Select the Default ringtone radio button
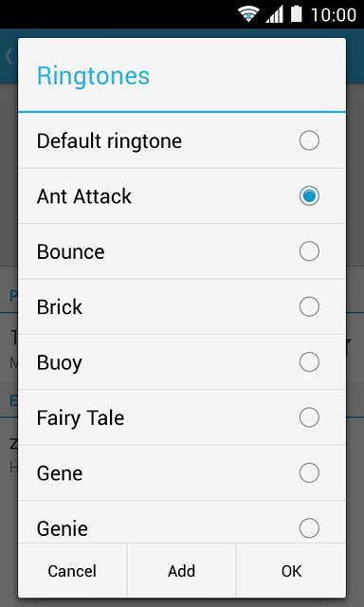 pyautogui.click(x=309, y=140)
